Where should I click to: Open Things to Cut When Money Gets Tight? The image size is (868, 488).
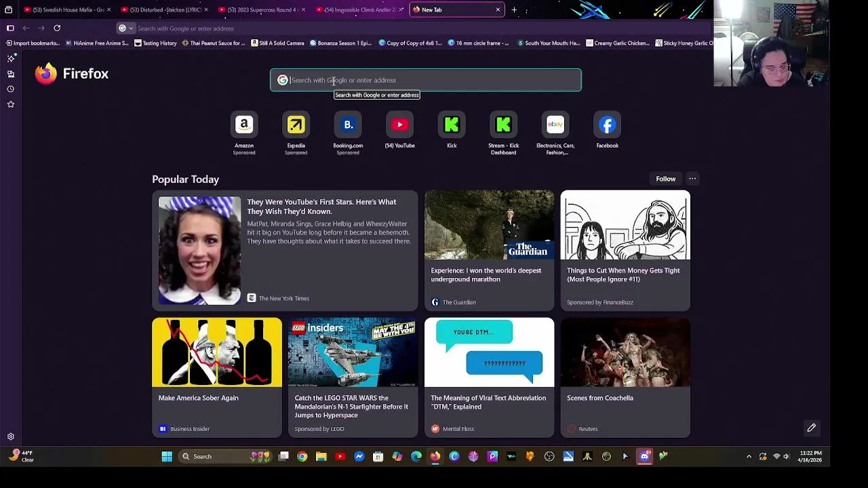(625, 250)
